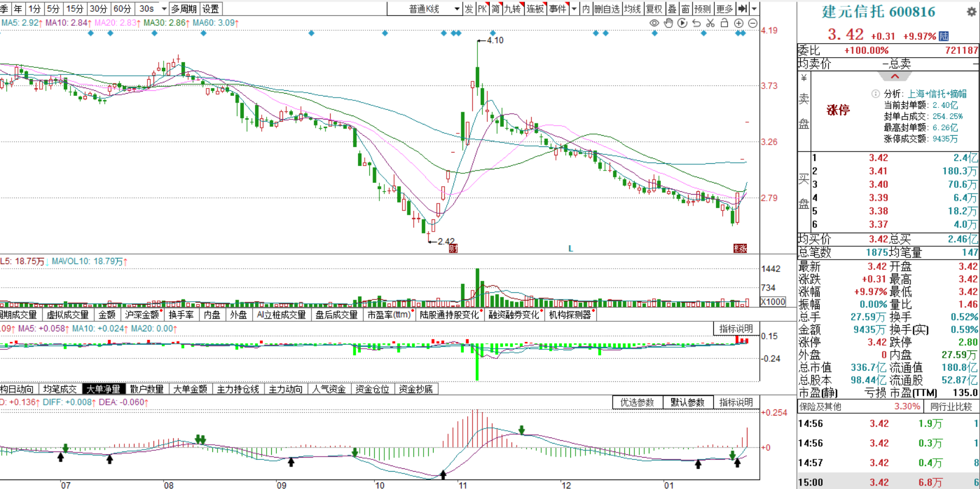Switch to the 15分 period
Screen dimensions: 980x489
[x=75, y=8]
